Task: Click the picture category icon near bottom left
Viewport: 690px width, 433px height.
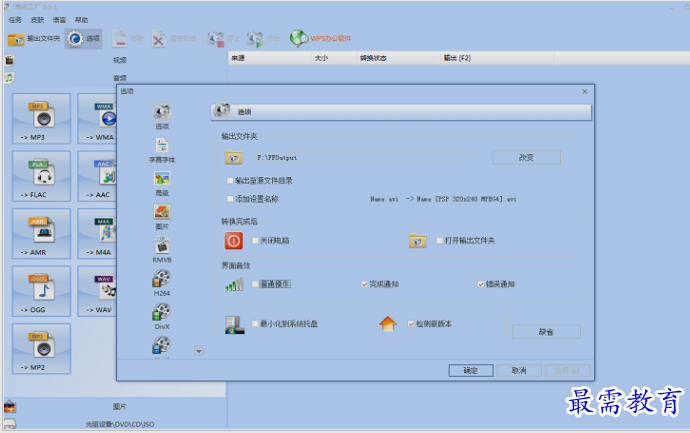Action: [10, 407]
